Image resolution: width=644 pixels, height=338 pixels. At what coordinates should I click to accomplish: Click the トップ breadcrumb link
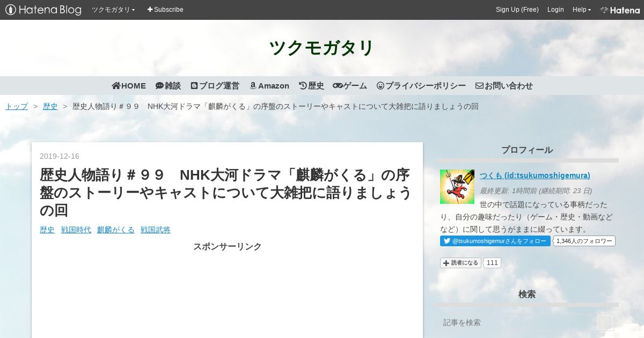tap(17, 107)
